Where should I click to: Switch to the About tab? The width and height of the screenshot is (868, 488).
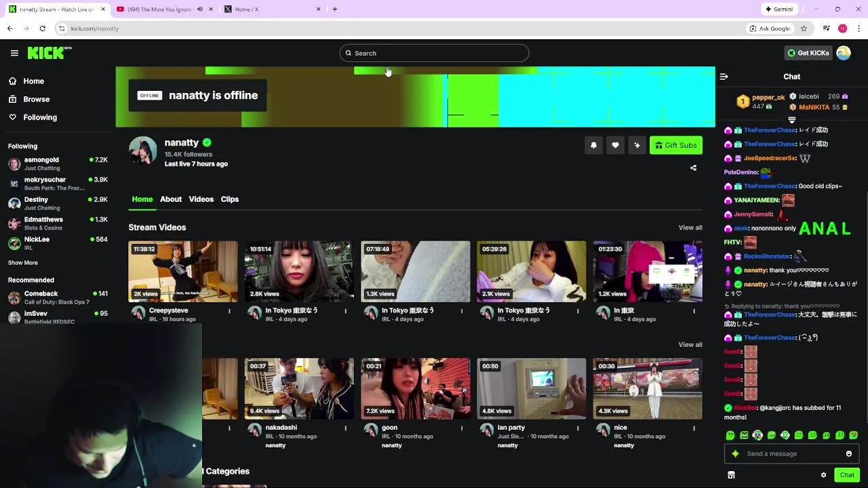point(171,199)
